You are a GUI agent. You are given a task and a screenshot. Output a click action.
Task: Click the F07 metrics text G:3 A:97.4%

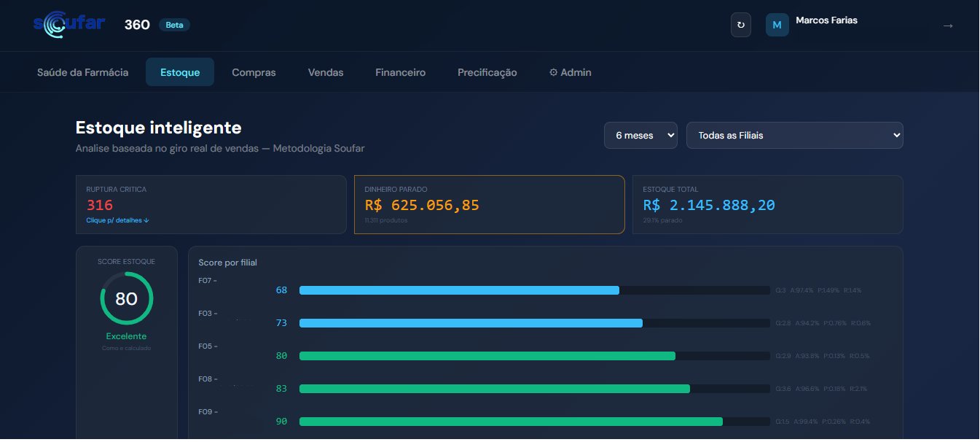[x=819, y=290]
